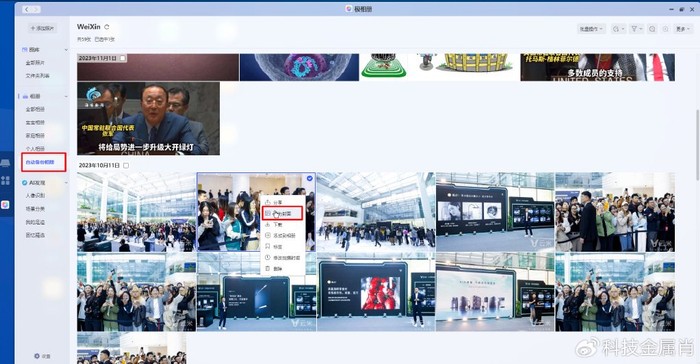Uncheck the blue selection tick on selected photo
Image resolution: width=700 pixels, height=364 pixels.
309,178
